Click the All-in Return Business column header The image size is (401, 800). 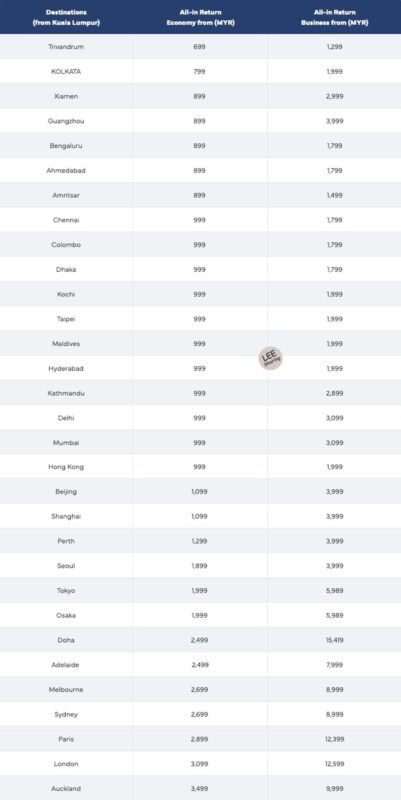point(335,17)
